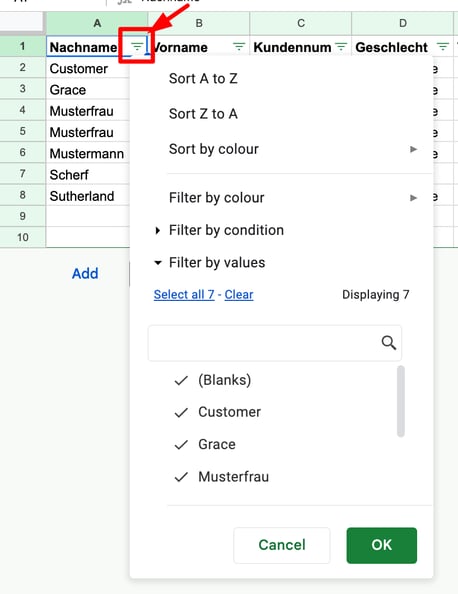Click the Clear link

point(239,294)
